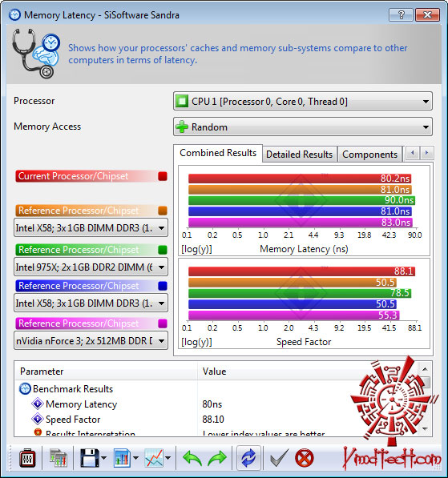The image size is (448, 478).
Task: Click the 88.1 red speed factor bar
Action: click(x=301, y=271)
